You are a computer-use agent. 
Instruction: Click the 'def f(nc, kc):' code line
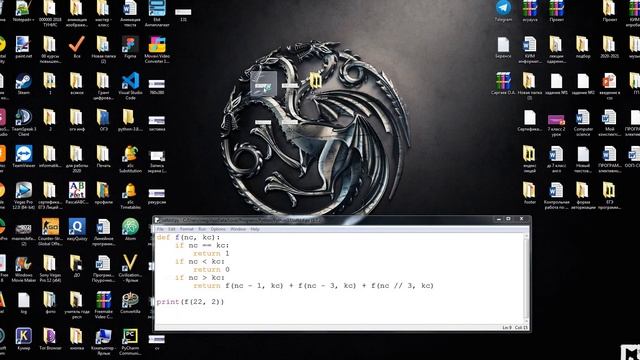pos(188,238)
